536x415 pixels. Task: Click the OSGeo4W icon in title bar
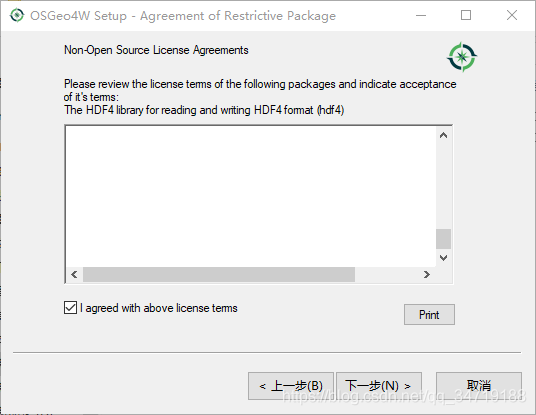click(17, 15)
